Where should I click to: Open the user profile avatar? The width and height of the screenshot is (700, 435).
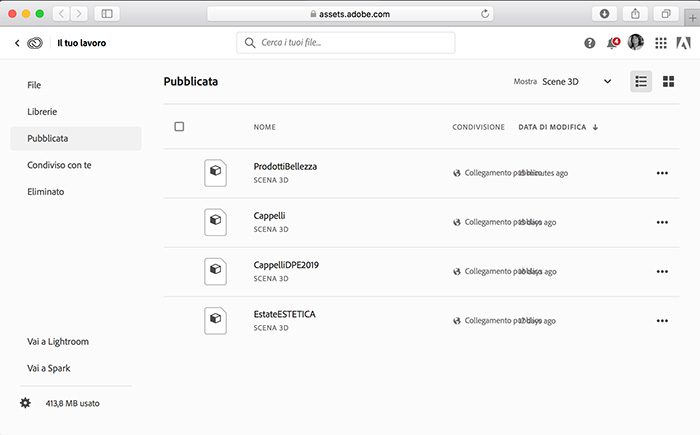click(636, 42)
